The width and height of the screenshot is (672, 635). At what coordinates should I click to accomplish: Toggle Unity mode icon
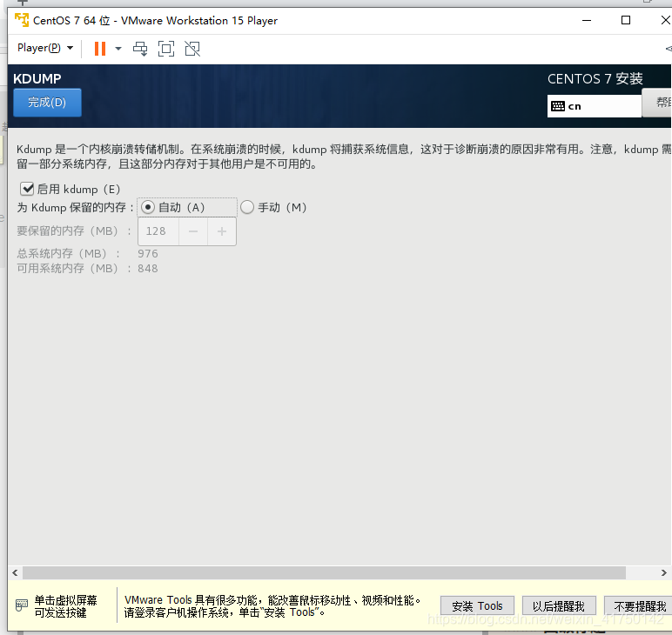192,49
